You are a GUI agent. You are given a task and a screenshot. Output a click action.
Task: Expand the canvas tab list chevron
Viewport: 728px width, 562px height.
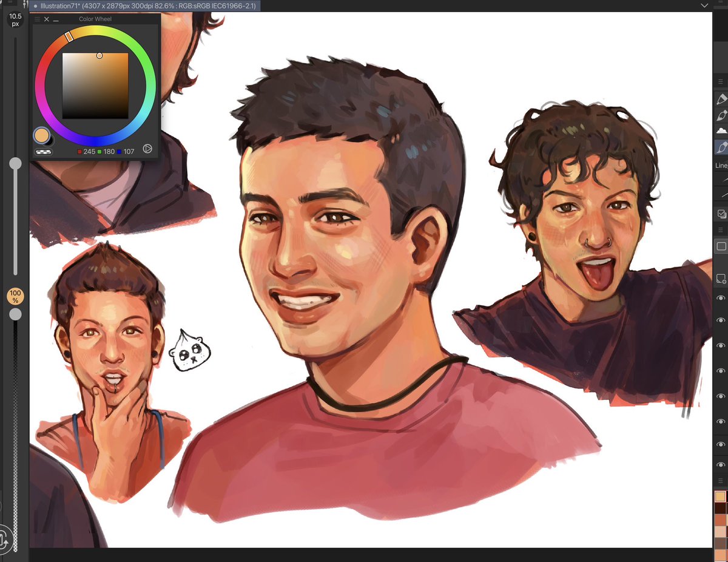pyautogui.click(x=704, y=5)
